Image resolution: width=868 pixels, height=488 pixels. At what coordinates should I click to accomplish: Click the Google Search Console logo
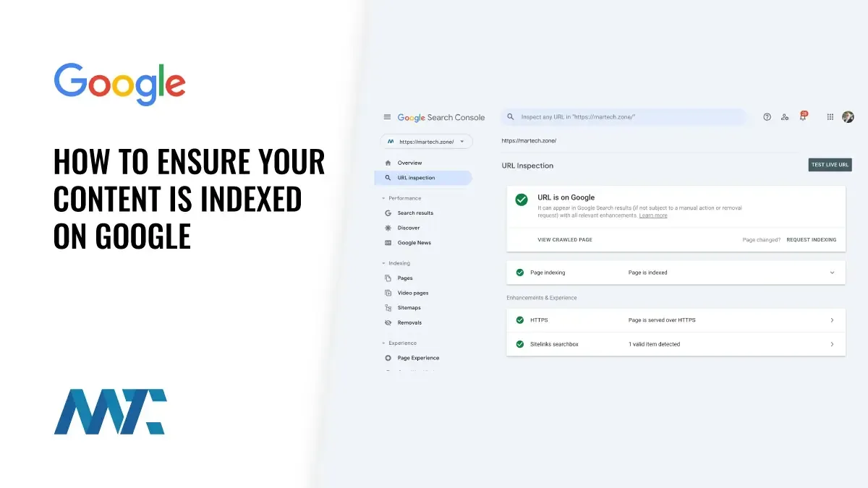(x=441, y=117)
